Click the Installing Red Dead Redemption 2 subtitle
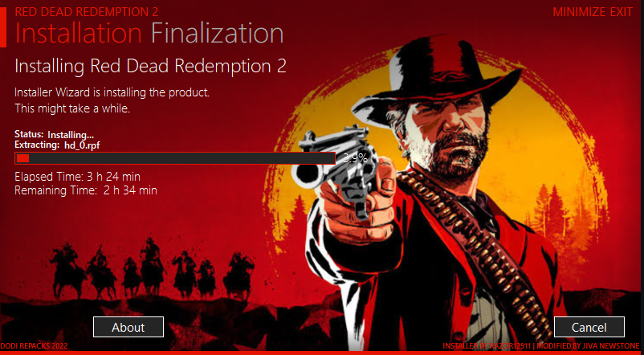 pyautogui.click(x=150, y=66)
